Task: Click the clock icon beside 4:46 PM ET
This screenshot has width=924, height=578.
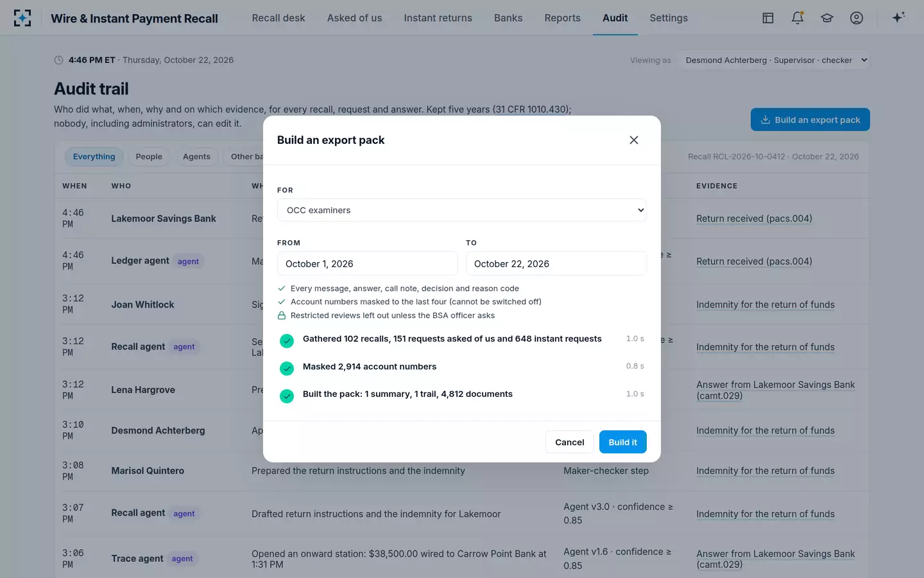Action: (59, 60)
